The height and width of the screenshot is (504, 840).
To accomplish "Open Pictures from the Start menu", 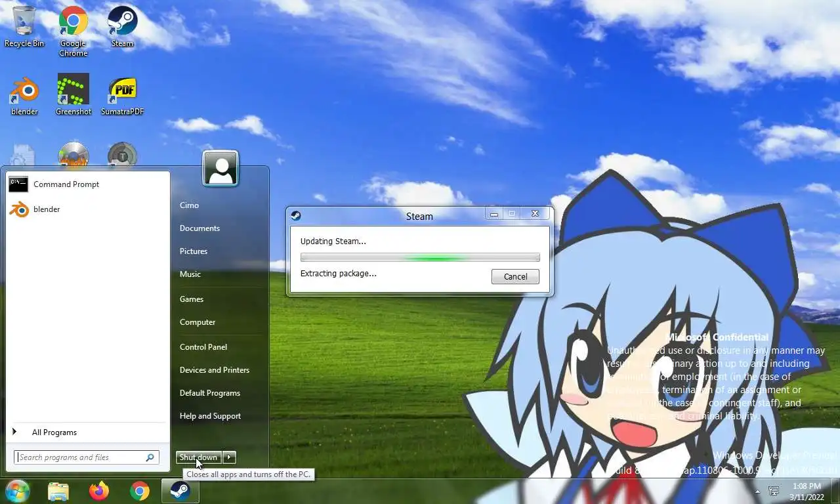I will 194,251.
